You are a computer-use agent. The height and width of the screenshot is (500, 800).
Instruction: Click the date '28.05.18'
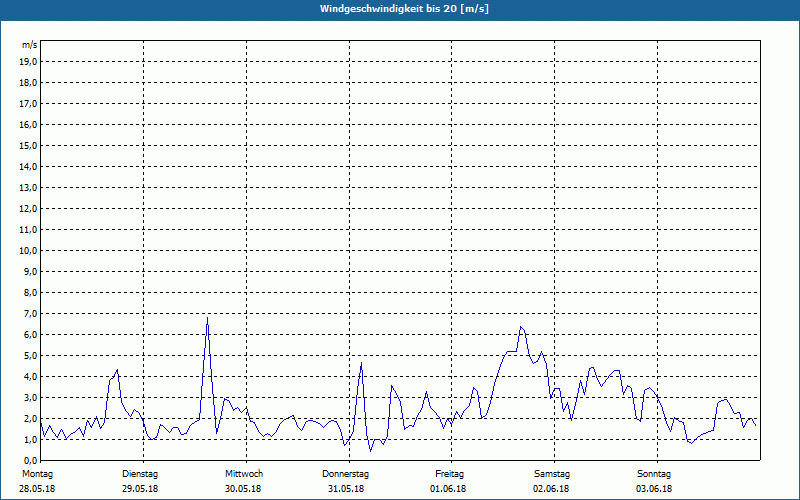[37, 489]
